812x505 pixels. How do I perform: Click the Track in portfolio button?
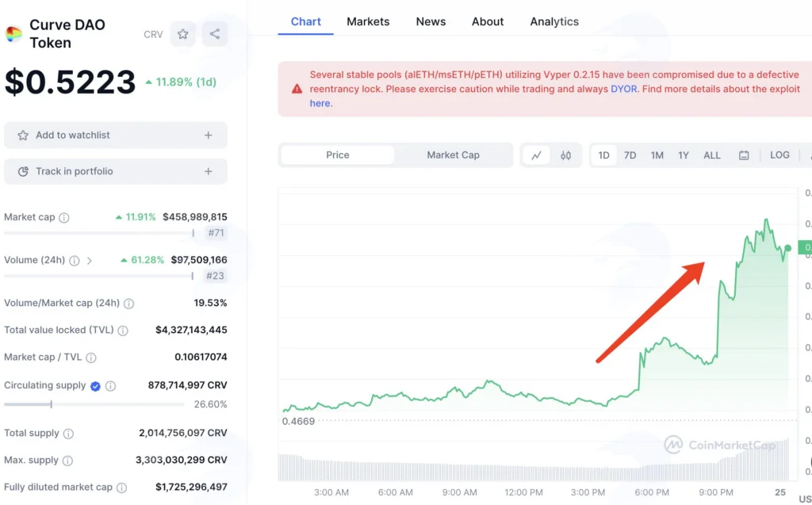tap(116, 171)
